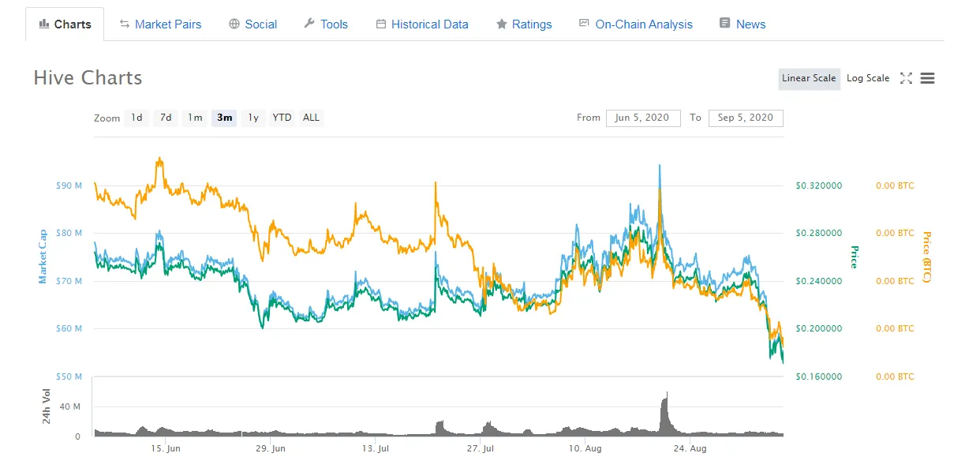Click the 29. Jun date label

[271, 448]
